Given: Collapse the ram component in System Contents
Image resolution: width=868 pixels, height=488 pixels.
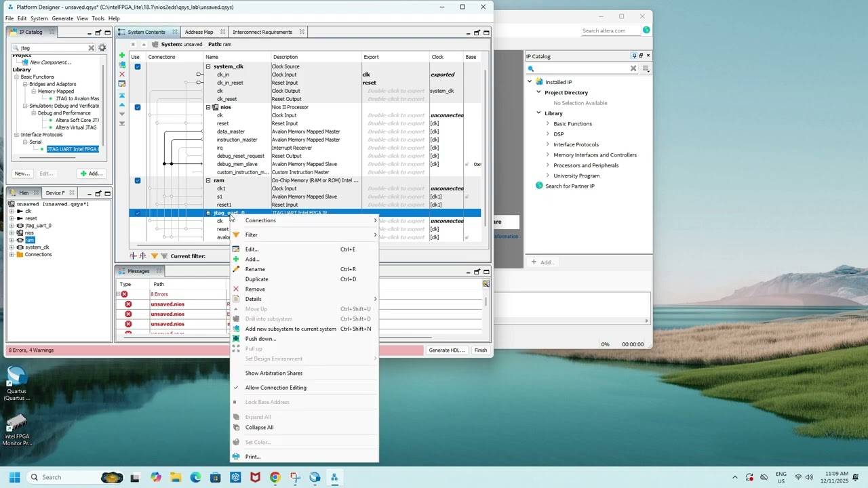Looking at the screenshot, I should pos(208,180).
